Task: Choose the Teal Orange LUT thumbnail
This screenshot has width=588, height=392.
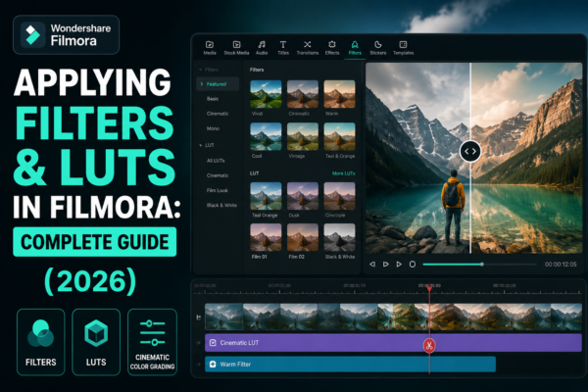Action: click(x=266, y=196)
